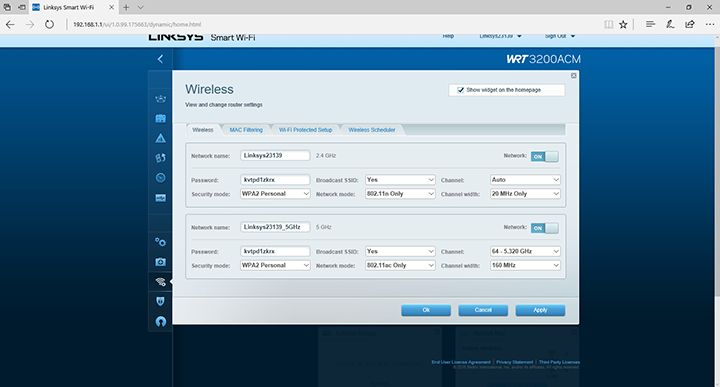
Task: Click the browser address bar
Action: 333,24
